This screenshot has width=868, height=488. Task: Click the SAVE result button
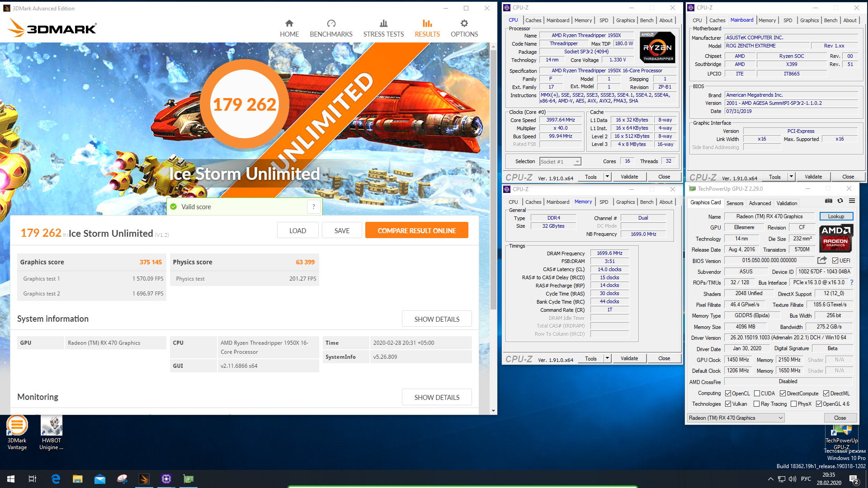[x=342, y=230]
